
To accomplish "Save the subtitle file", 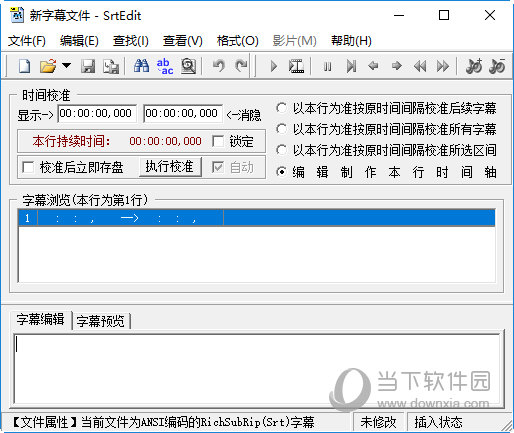I will (x=88, y=66).
